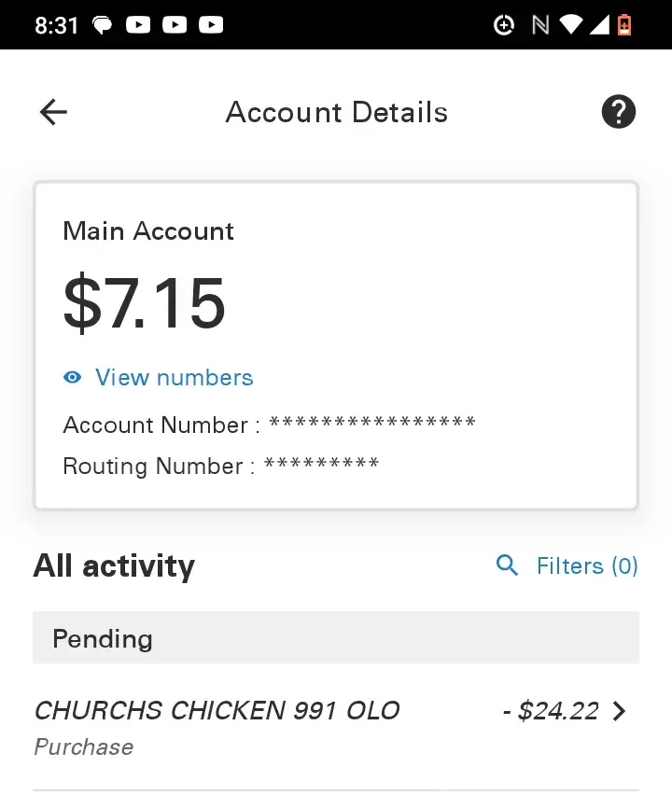Expand the Churchs Chicken transaction chevron
This screenshot has height=809, width=672.
click(x=619, y=712)
